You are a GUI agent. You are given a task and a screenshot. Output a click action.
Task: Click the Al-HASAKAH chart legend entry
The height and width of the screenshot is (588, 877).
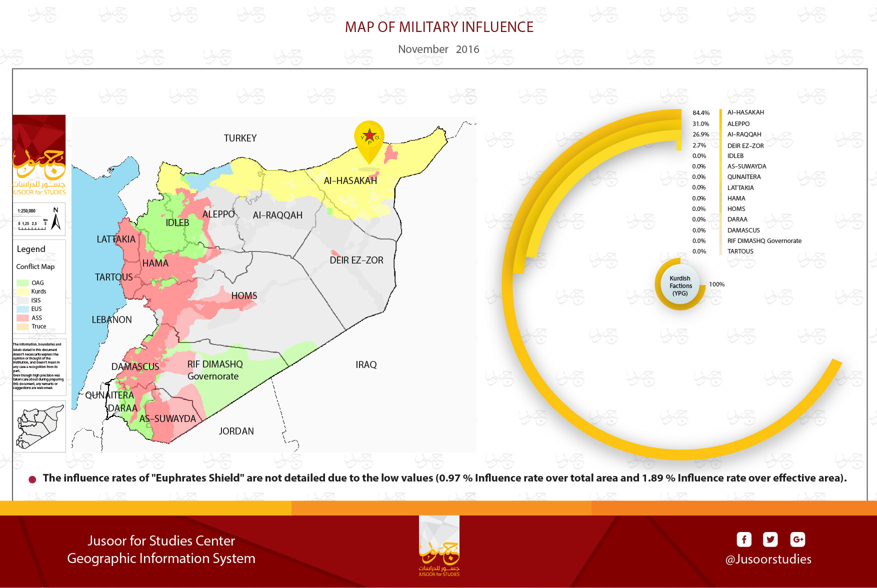click(x=745, y=112)
